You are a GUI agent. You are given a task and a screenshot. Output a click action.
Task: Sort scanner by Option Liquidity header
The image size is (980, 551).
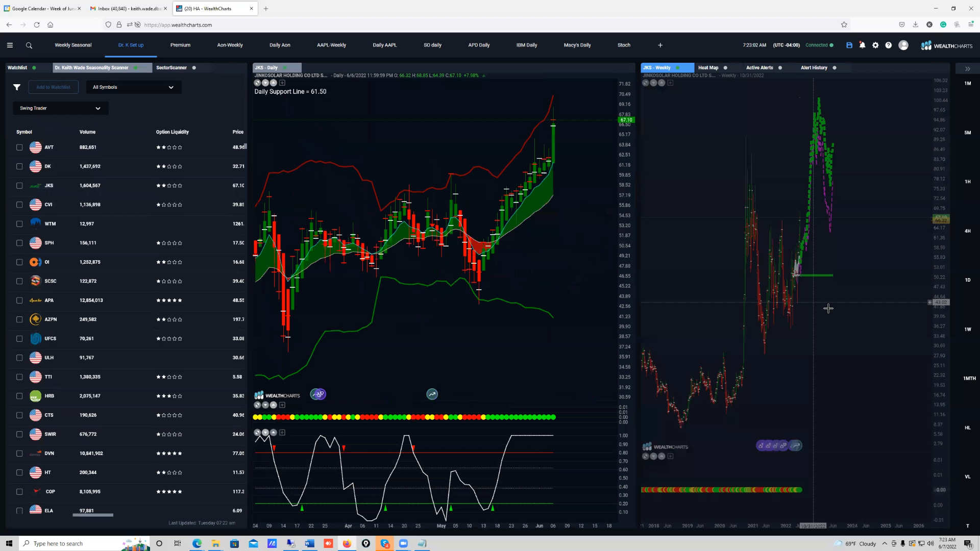(x=172, y=132)
